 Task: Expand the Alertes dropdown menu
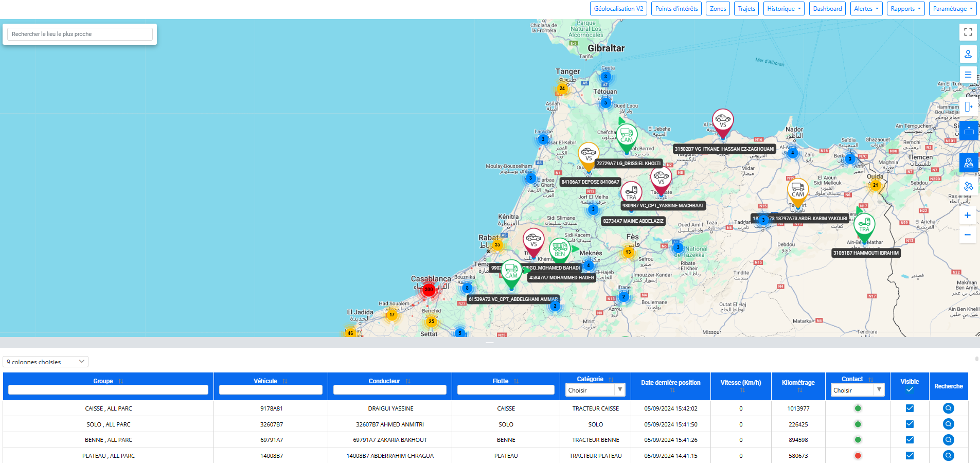866,9
